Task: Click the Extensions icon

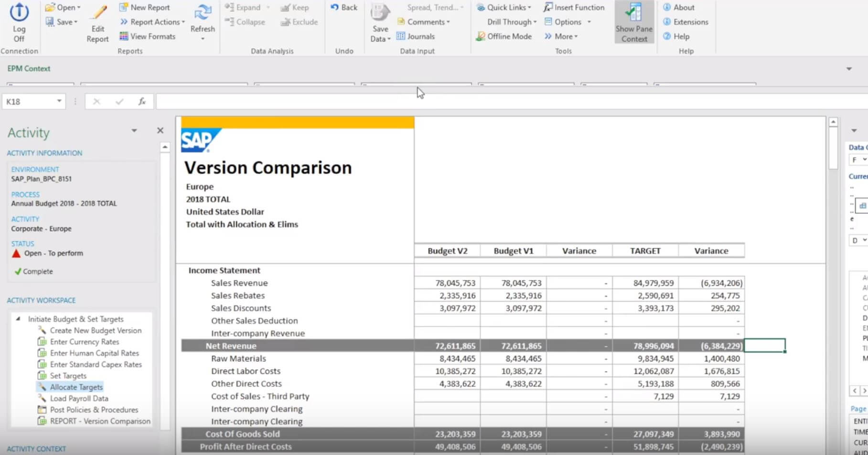Action: pos(667,22)
